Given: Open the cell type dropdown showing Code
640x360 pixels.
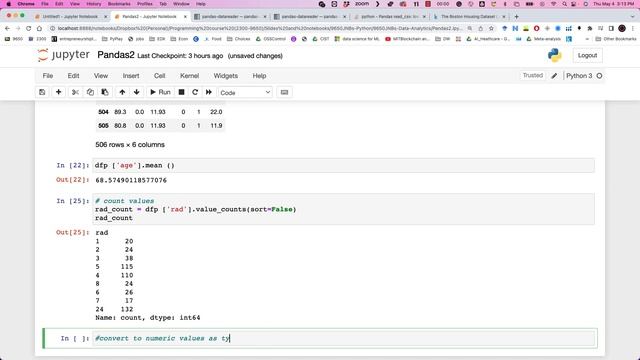Looking at the screenshot, I should pos(245,93).
